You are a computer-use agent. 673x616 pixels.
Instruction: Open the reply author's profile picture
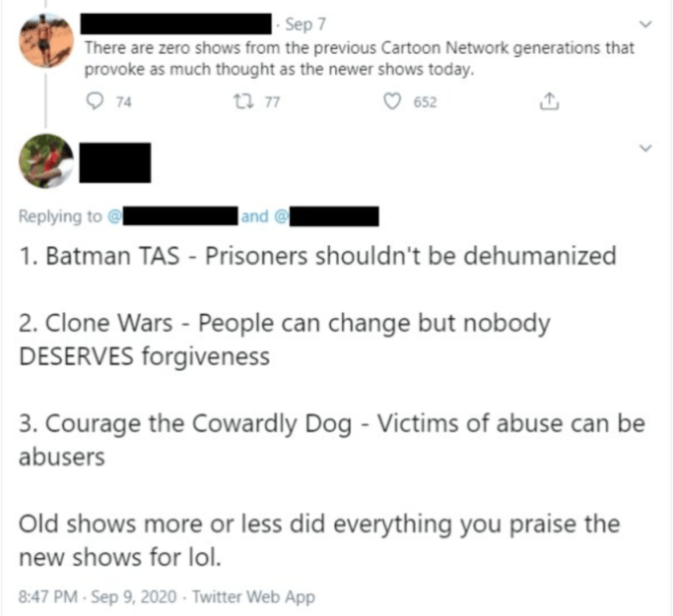(x=46, y=161)
